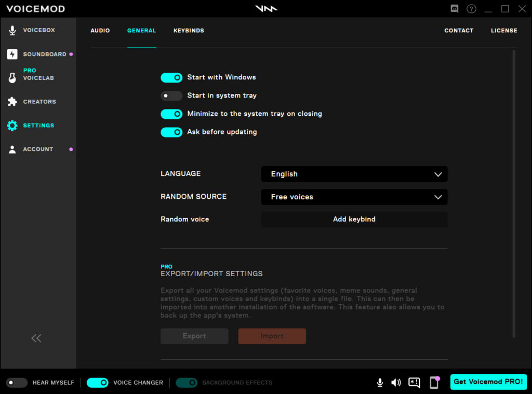Click the Export button
The image size is (532, 394).
tap(194, 336)
